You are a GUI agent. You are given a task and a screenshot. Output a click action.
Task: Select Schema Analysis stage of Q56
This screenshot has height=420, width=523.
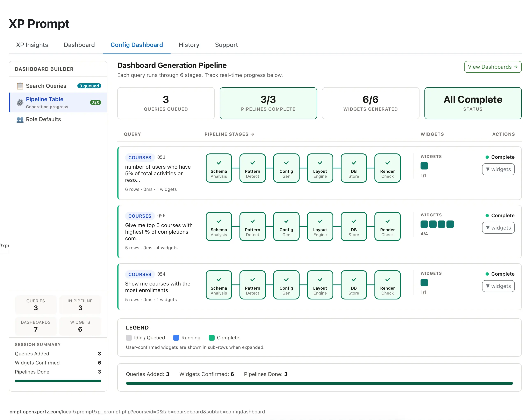(219, 226)
